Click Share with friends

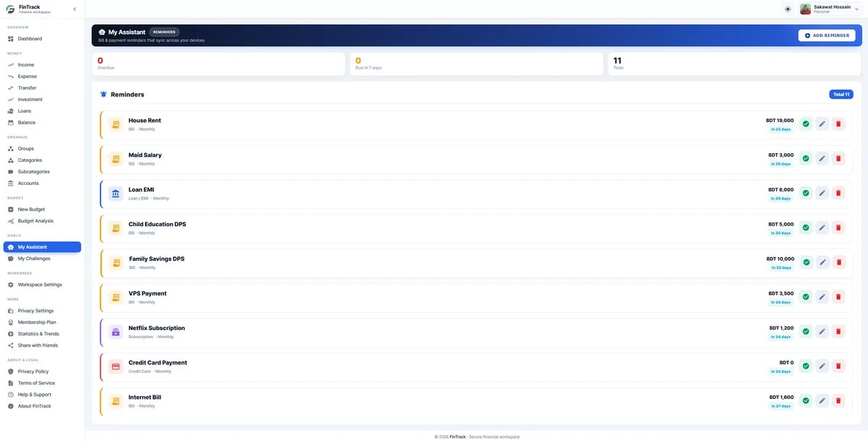pos(42,345)
